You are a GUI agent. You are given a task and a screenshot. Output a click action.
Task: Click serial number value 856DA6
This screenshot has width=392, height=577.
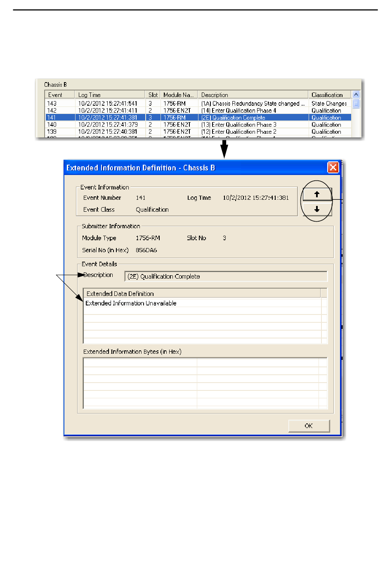(x=146, y=250)
